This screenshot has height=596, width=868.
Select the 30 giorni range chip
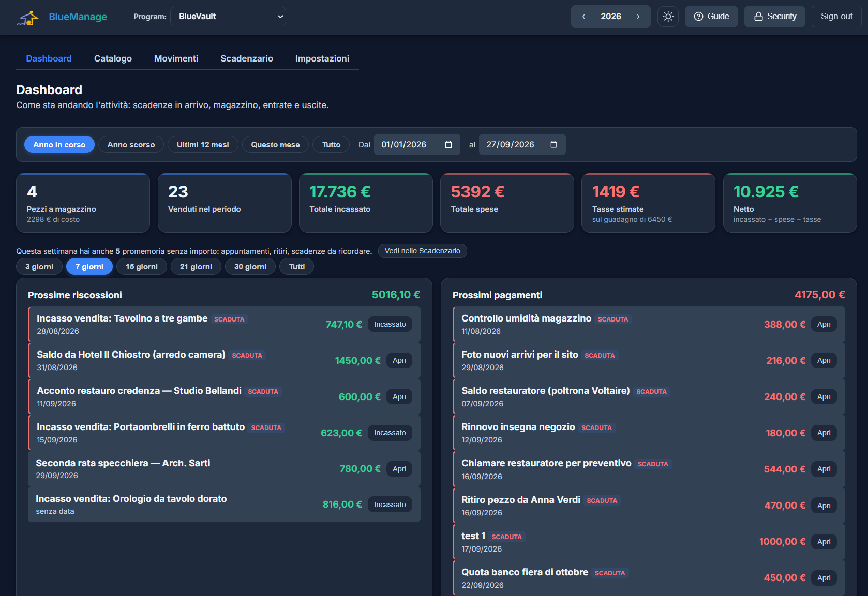250,267
